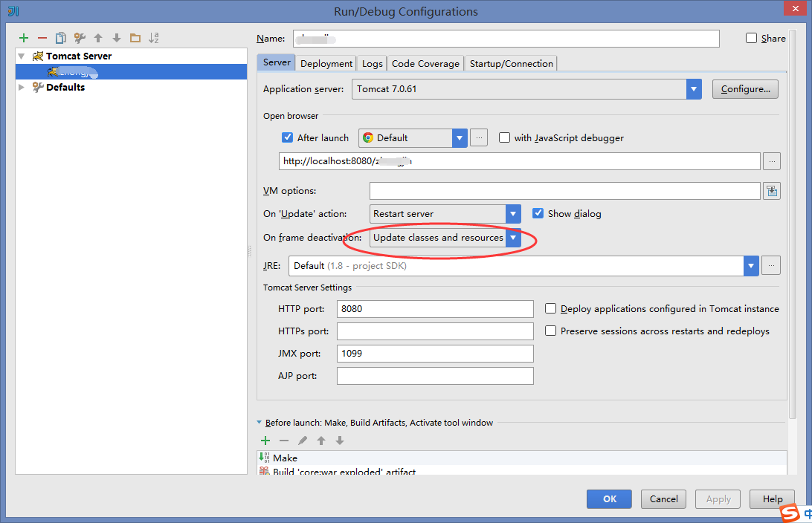The height and width of the screenshot is (523, 812).
Task: Remove the selected Before launch task
Action: 284,441
